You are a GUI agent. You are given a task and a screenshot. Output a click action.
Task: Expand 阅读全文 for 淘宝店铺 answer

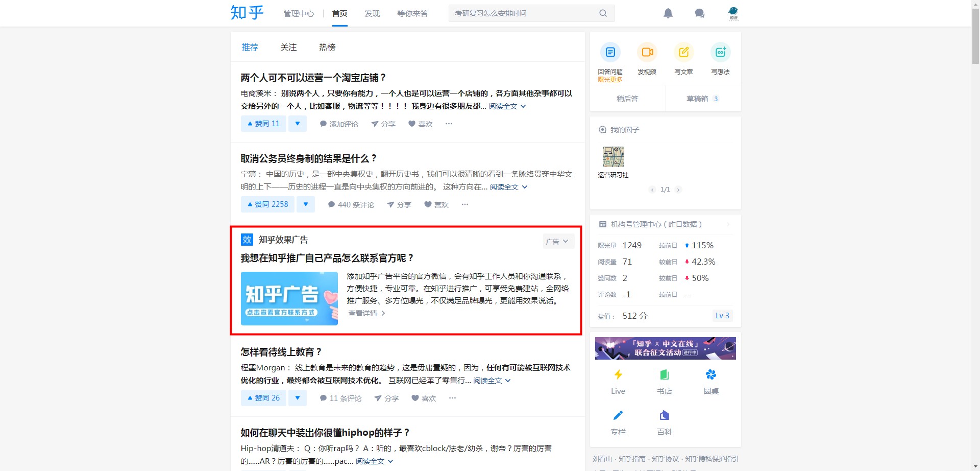coord(507,106)
